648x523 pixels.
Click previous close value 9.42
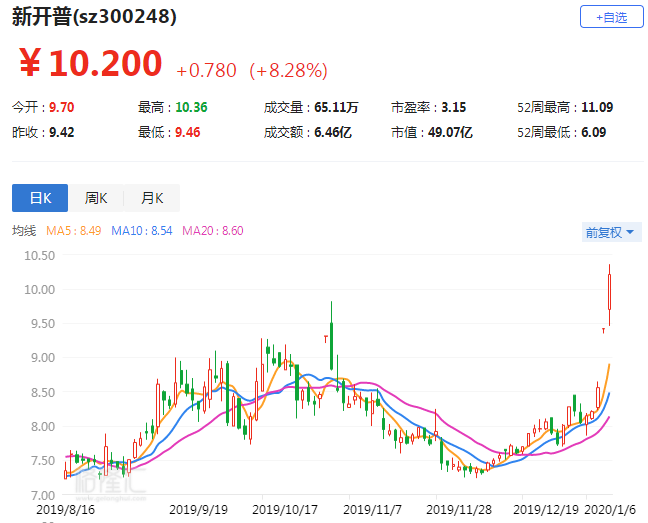coord(62,133)
